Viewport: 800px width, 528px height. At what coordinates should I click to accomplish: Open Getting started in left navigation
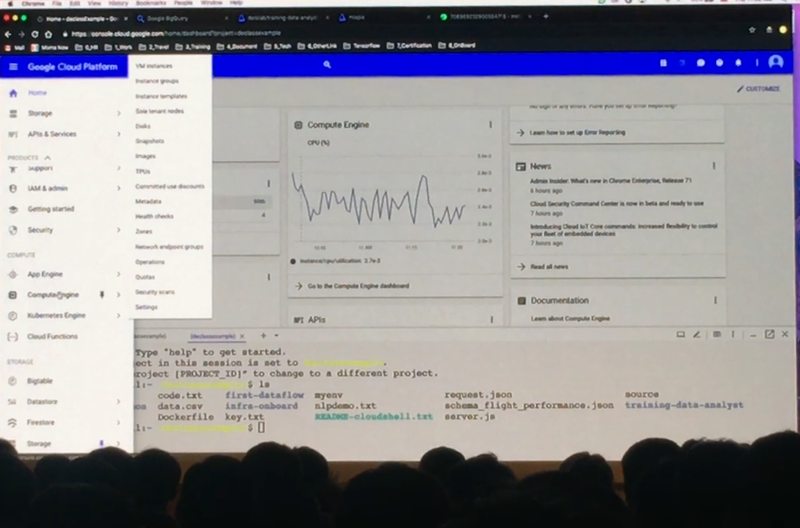coord(51,209)
